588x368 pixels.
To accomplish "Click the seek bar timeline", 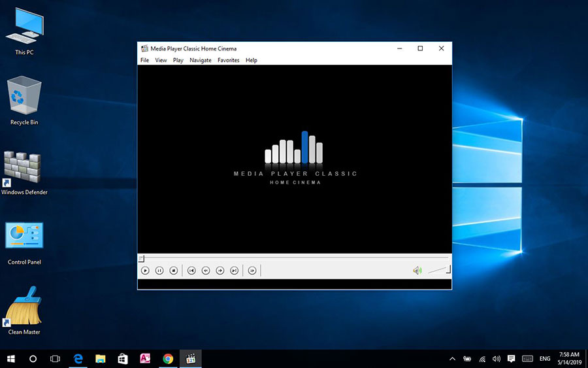I will pos(294,258).
